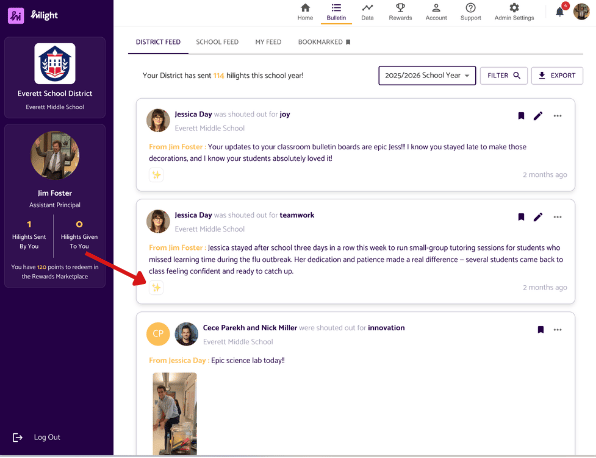The height and width of the screenshot is (458, 596).
Task: React with sparkle on the teamwork post
Action: click(x=156, y=288)
